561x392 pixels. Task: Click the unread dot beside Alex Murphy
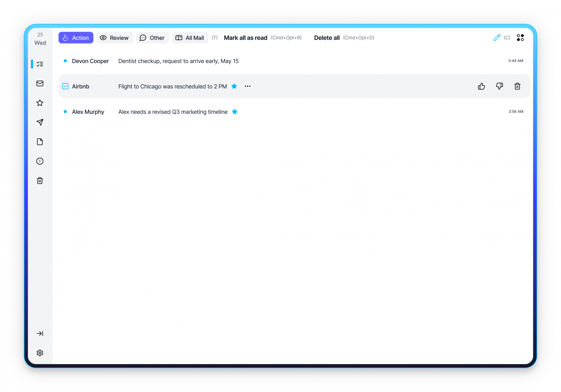coord(65,111)
